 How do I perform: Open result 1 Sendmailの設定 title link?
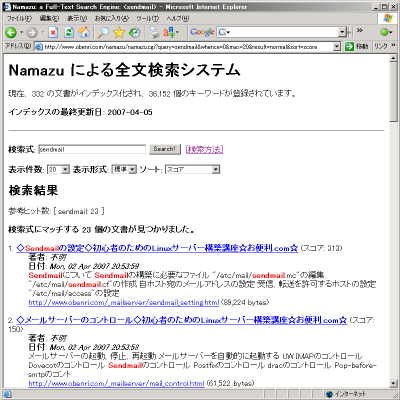pos(157,248)
